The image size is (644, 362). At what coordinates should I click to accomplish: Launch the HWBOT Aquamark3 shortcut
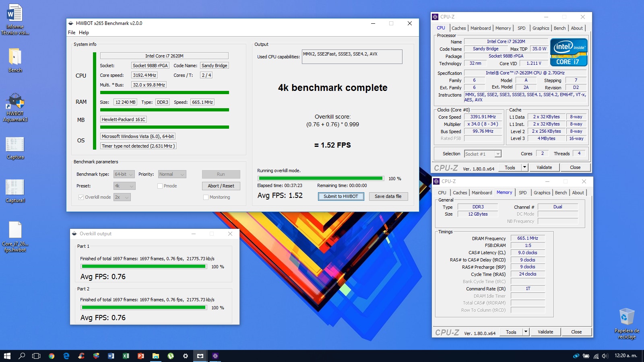(x=15, y=107)
